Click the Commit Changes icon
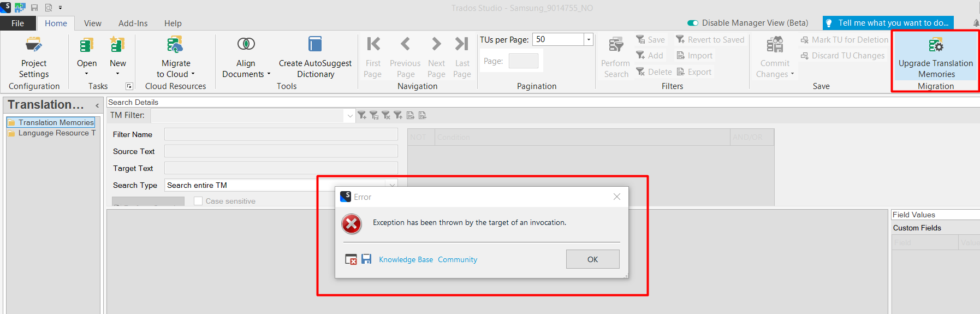Image resolution: width=980 pixels, height=314 pixels. (775, 45)
